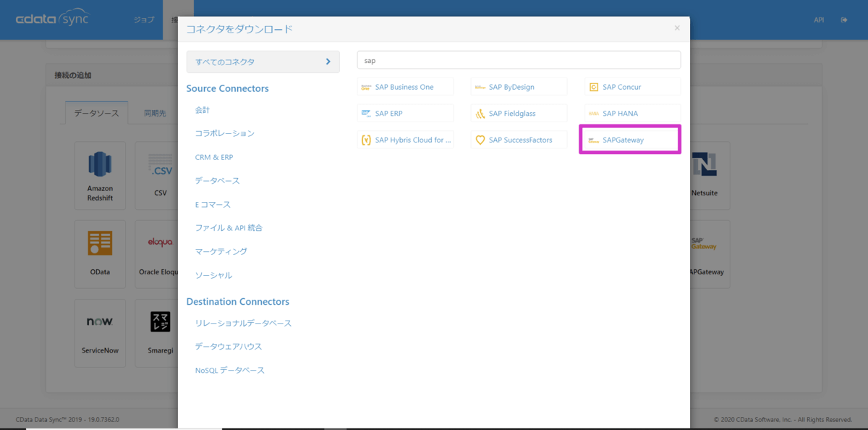The height and width of the screenshot is (430, 868).
Task: Choose the SAP Business One connector
Action: click(x=405, y=87)
